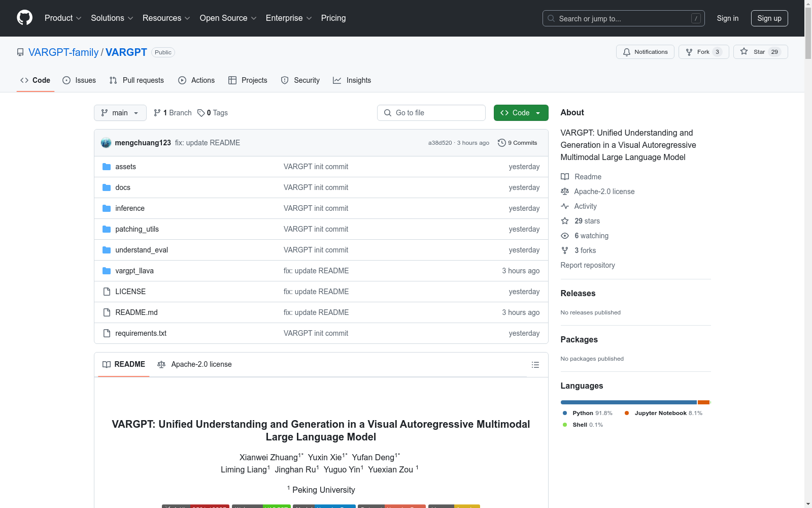This screenshot has width=812, height=508.
Task: Click the star icon to star repository
Action: click(744, 51)
